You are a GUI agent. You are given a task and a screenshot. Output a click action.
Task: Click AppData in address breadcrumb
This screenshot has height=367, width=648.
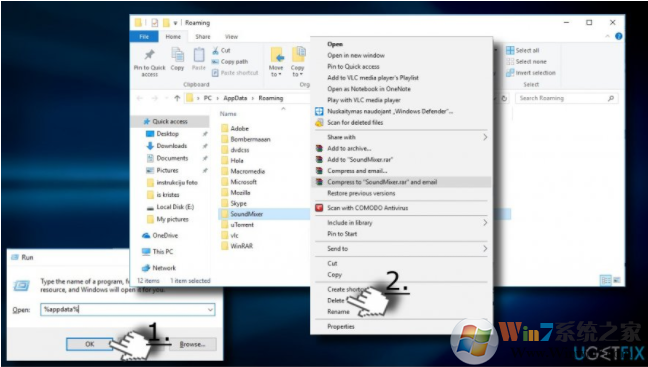pyautogui.click(x=235, y=98)
